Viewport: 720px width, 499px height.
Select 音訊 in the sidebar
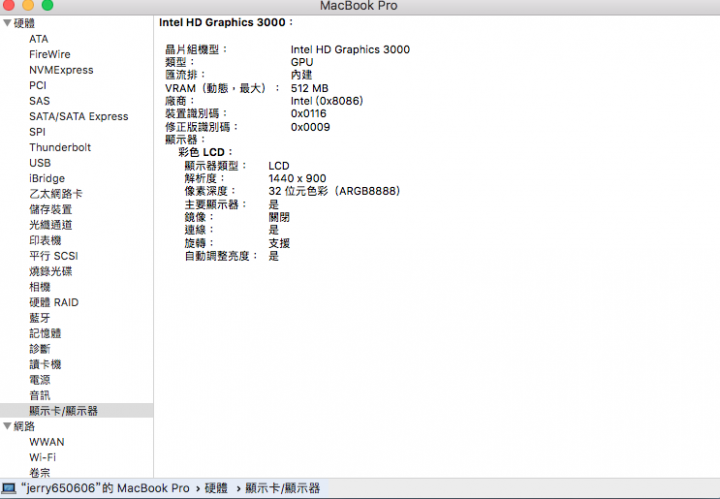tap(39, 395)
